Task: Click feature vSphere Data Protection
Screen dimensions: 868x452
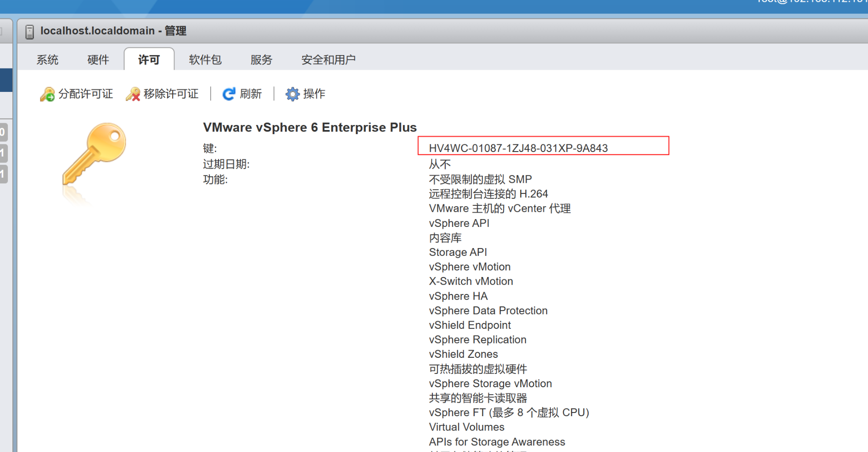Action: 488,311
